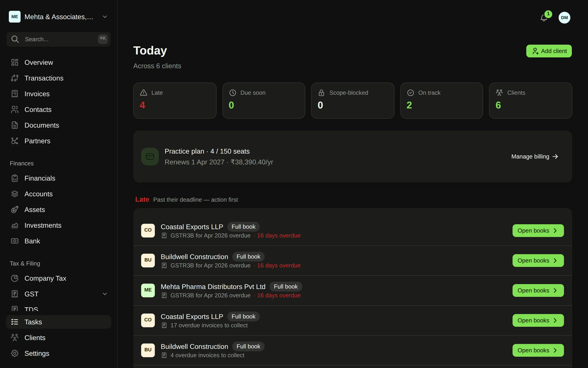Select Financials in the sidebar

tap(59, 178)
